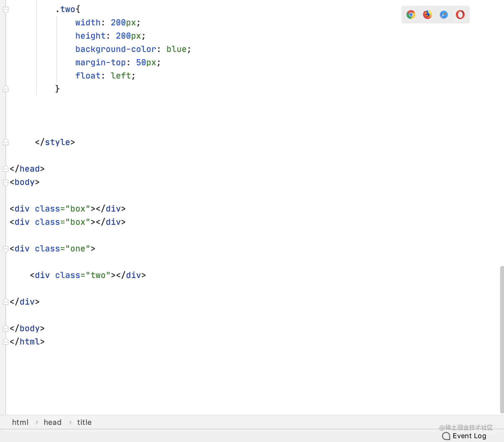Click the div class="one" opening tag
This screenshot has height=442, width=504.
(52, 249)
